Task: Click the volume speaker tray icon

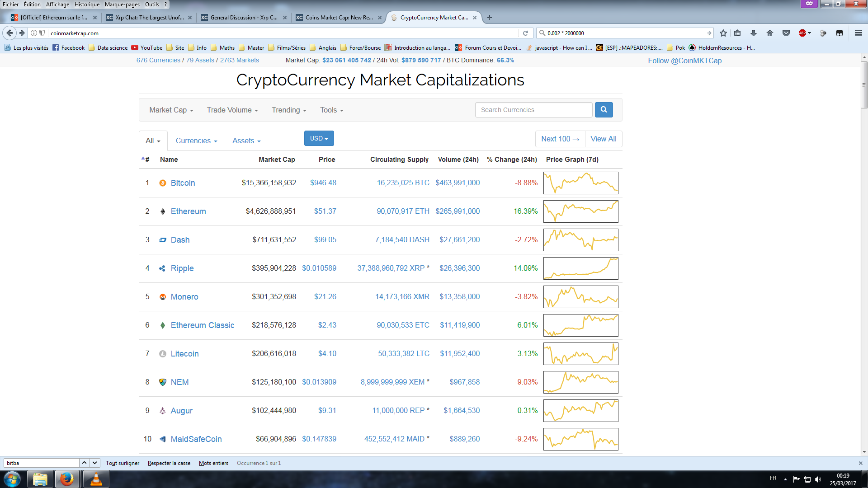Action: pos(818,479)
